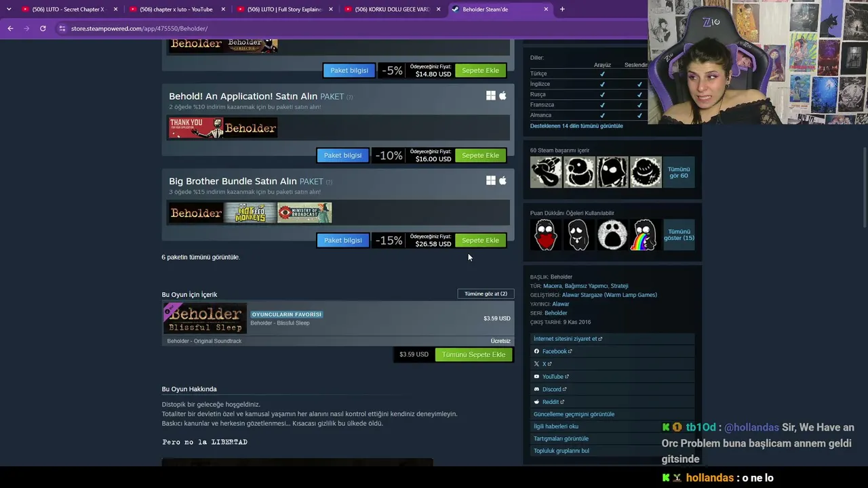Click Tümüne göz at (2) button
This screenshot has width=868, height=488.
click(486, 293)
